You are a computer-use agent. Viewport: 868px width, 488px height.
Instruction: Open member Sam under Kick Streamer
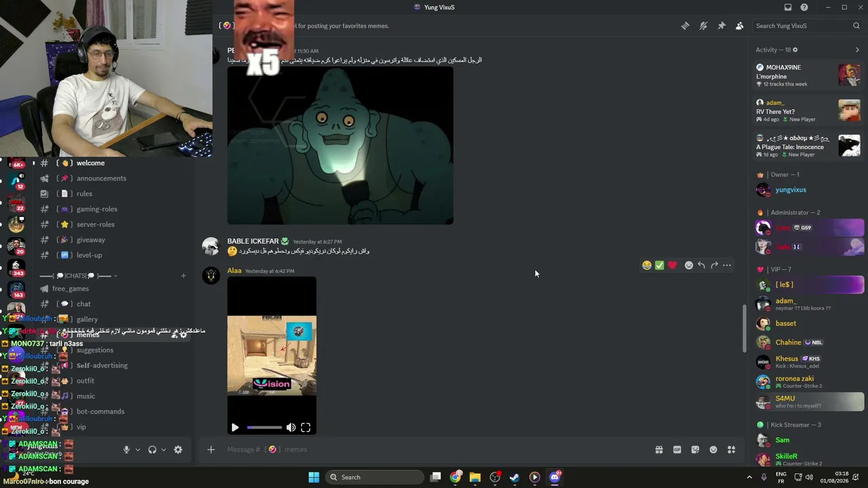[x=809, y=440]
